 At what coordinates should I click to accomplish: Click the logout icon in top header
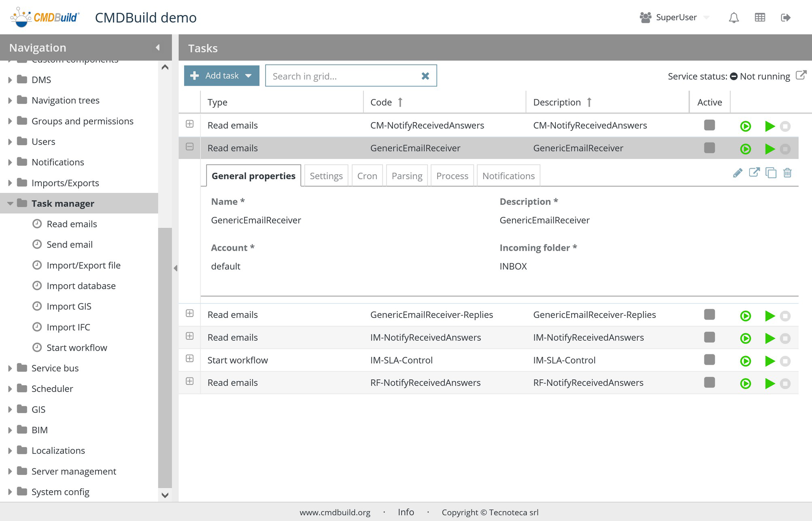point(785,17)
